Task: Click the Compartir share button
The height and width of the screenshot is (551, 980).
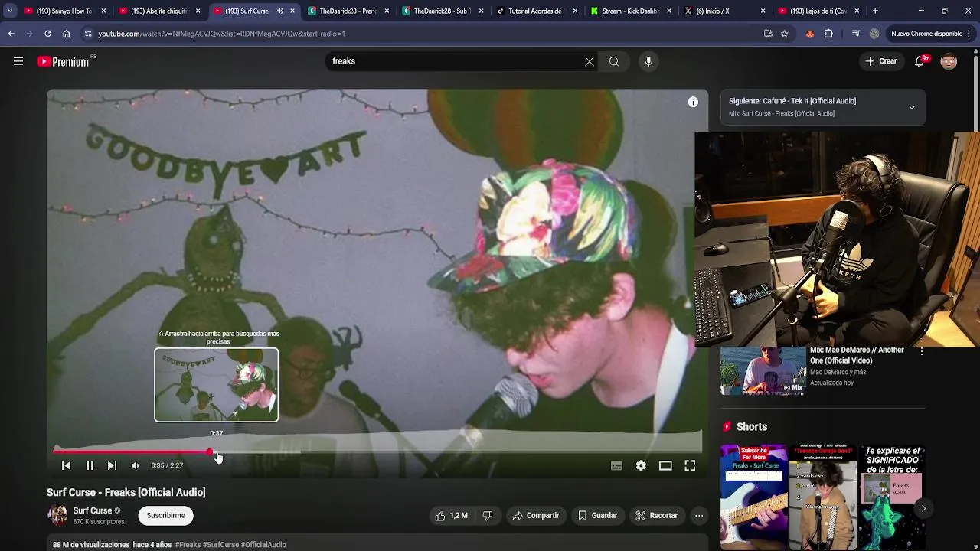Action: coord(536,516)
